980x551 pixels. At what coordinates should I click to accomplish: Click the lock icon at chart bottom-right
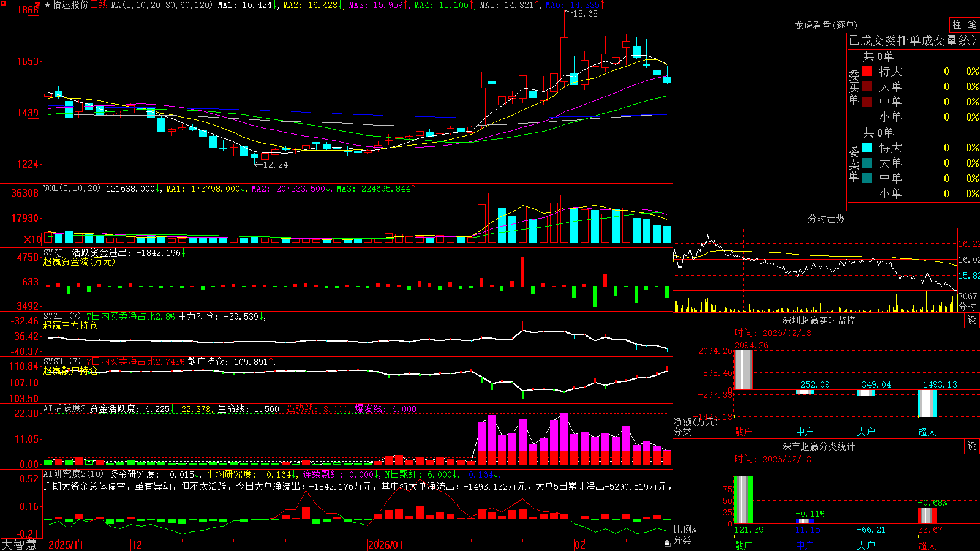coord(667,544)
